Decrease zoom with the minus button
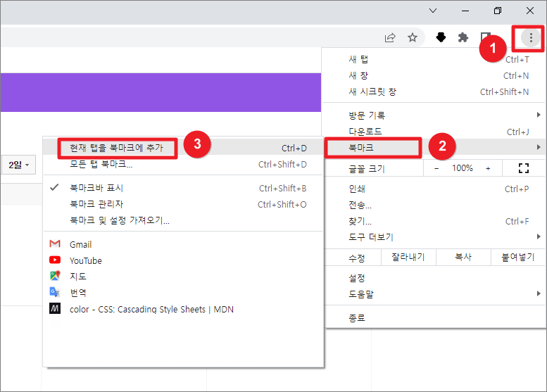The image size is (547, 392). [x=436, y=168]
